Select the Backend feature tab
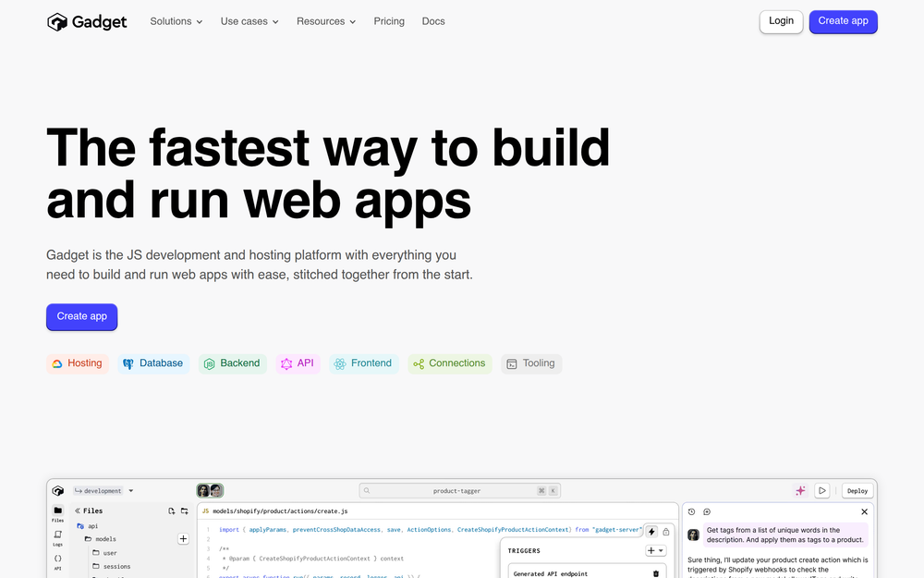The image size is (924, 578). [232, 363]
